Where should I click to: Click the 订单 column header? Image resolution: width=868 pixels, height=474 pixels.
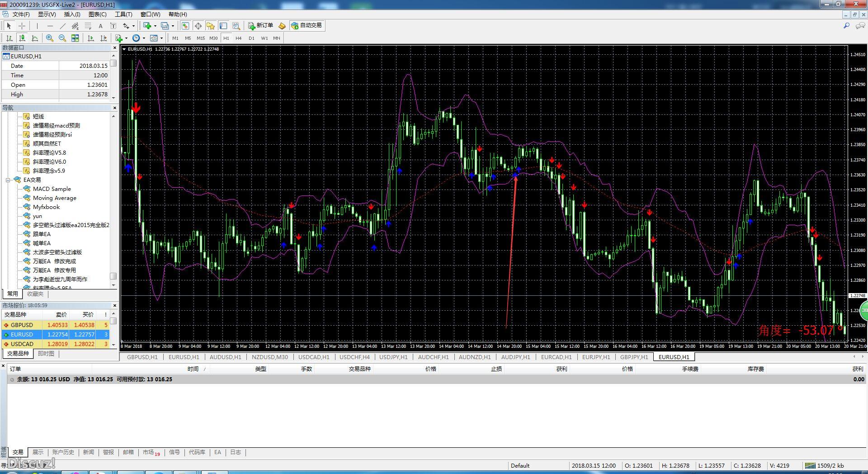[x=15, y=369]
